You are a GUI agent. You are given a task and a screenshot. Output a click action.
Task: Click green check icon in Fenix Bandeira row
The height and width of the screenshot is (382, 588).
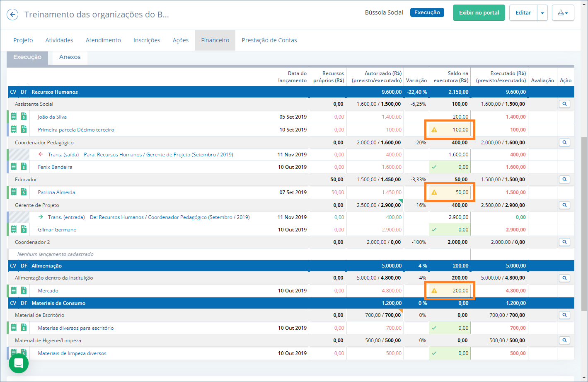[x=434, y=167]
